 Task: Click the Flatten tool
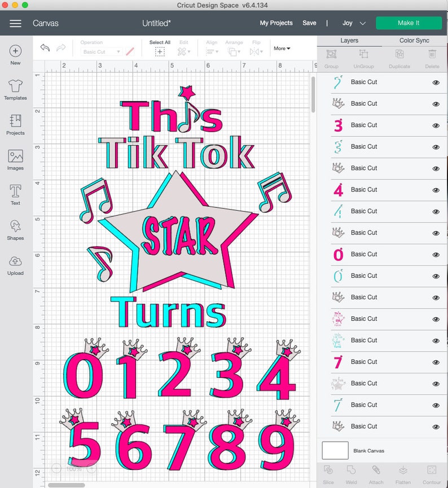[403, 469]
